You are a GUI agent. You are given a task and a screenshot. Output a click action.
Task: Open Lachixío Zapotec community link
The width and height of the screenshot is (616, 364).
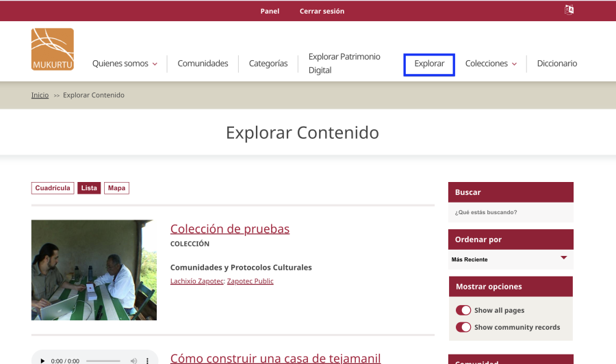pyautogui.click(x=197, y=281)
